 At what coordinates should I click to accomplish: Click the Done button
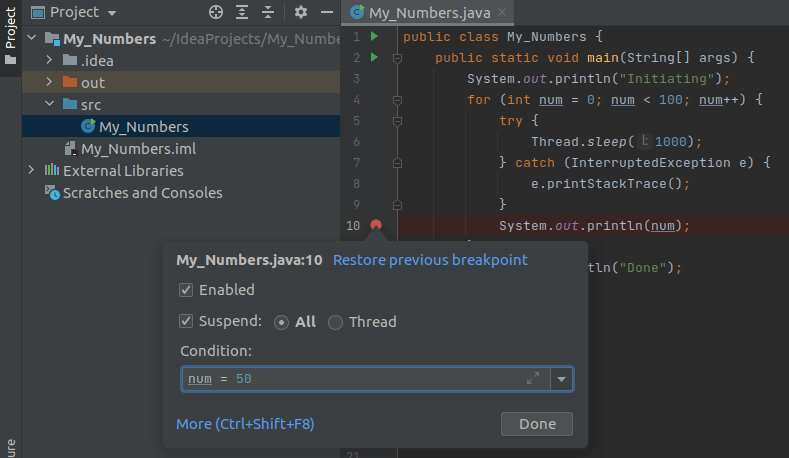tap(536, 424)
